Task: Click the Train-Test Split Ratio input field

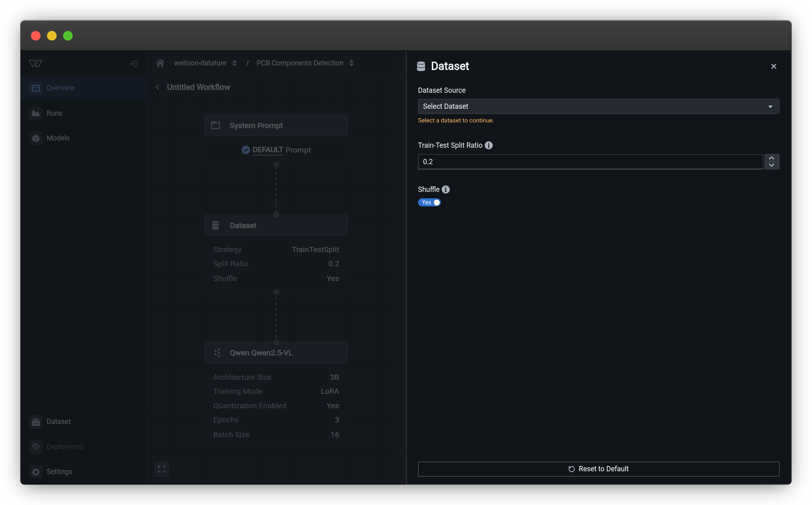Action: (590, 162)
